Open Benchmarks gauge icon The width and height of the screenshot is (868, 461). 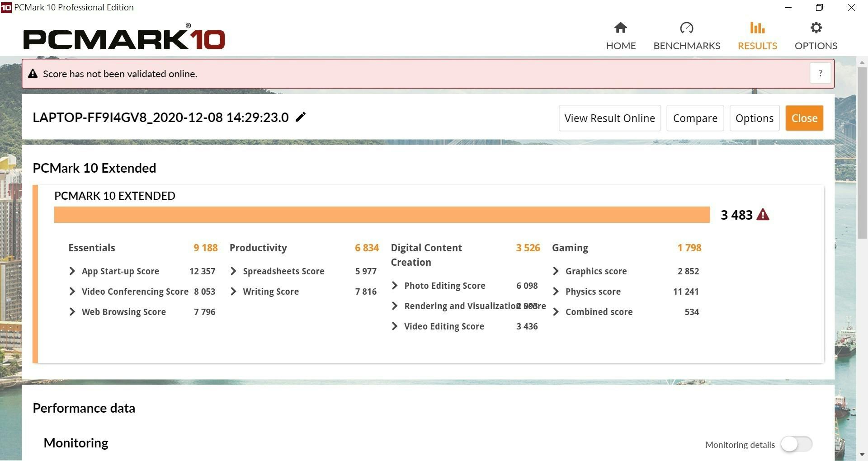point(686,28)
